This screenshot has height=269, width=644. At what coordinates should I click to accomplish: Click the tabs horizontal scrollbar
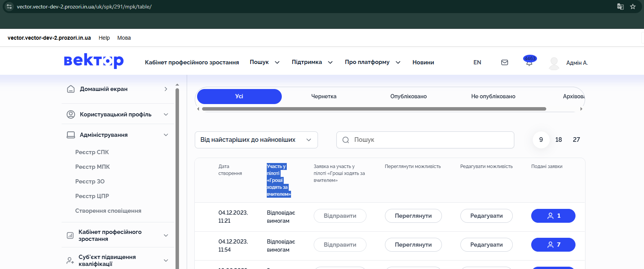373,109
